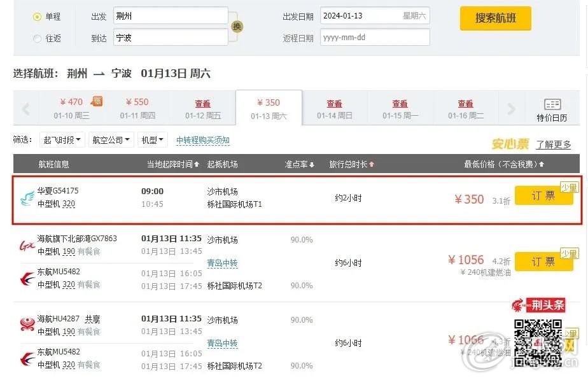Swap cities with the 换 icon

click(x=237, y=26)
